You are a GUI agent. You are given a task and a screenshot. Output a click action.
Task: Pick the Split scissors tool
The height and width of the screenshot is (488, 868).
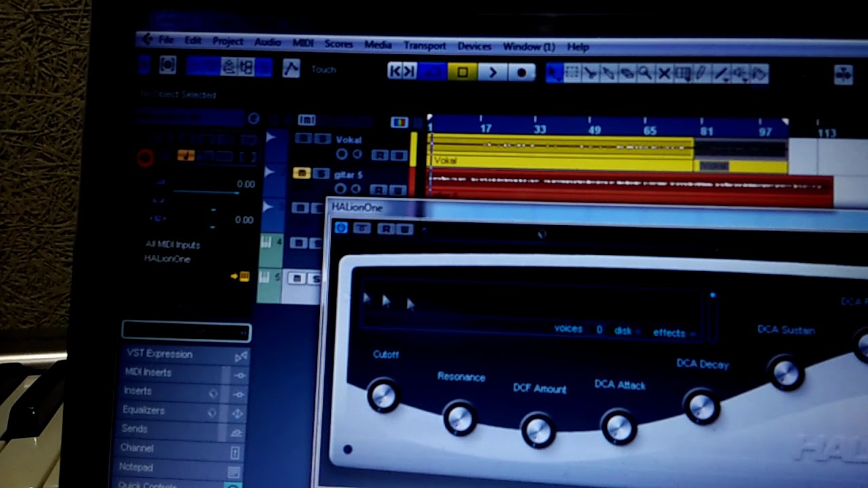[x=591, y=73]
